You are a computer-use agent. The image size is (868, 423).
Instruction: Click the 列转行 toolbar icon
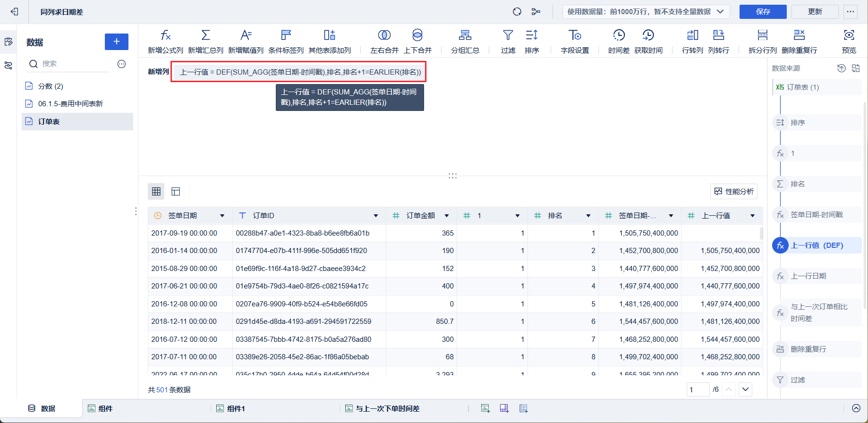click(x=718, y=42)
